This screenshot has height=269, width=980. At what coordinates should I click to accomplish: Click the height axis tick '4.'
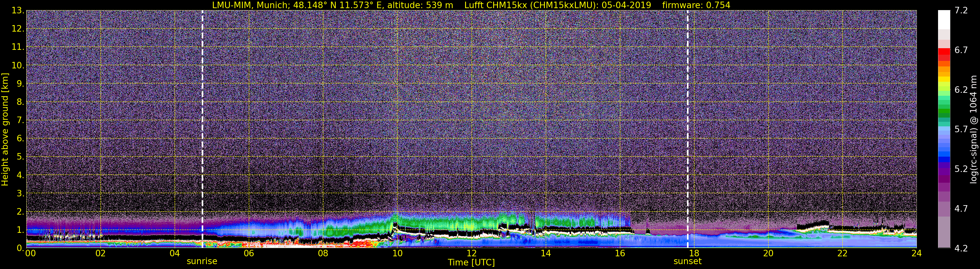coord(20,175)
